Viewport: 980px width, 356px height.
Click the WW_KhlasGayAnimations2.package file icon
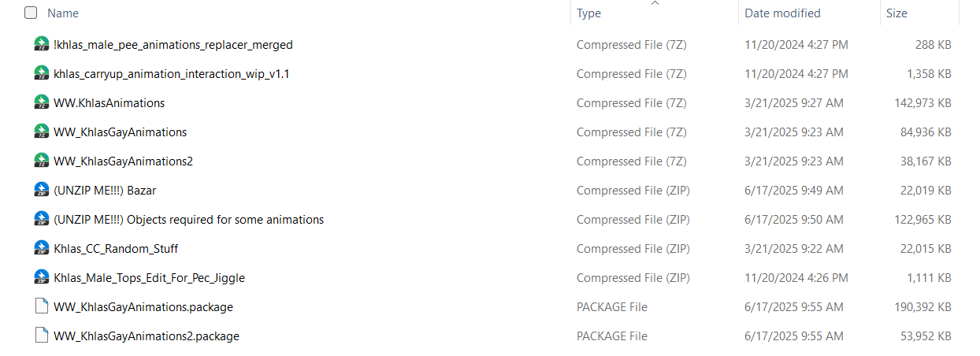pyautogui.click(x=42, y=336)
